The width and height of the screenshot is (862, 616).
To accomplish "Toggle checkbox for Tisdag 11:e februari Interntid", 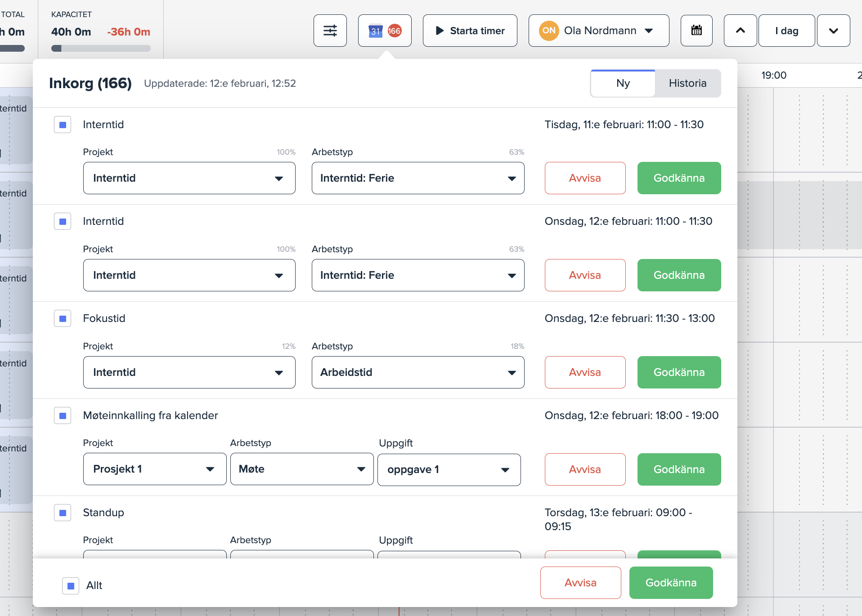I will [x=63, y=125].
